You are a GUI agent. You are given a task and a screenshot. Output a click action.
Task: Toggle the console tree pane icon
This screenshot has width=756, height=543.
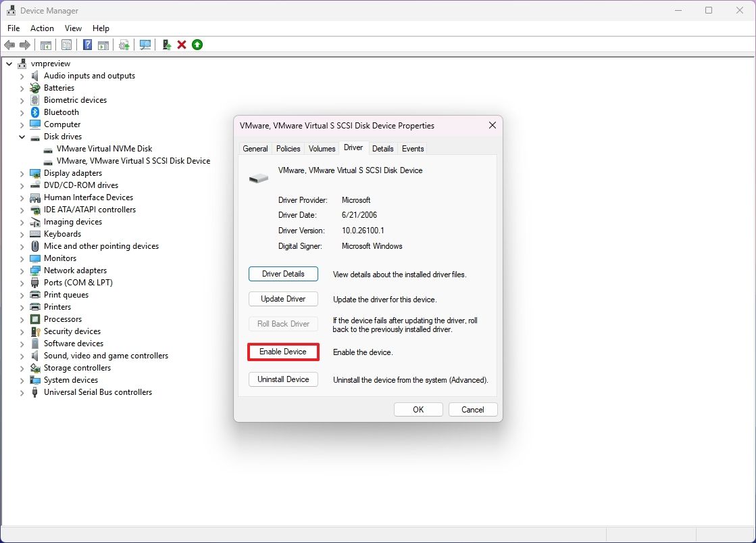coord(45,45)
